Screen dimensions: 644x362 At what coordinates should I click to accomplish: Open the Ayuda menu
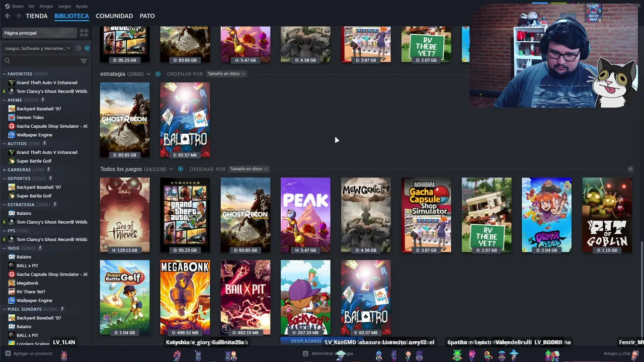point(82,6)
